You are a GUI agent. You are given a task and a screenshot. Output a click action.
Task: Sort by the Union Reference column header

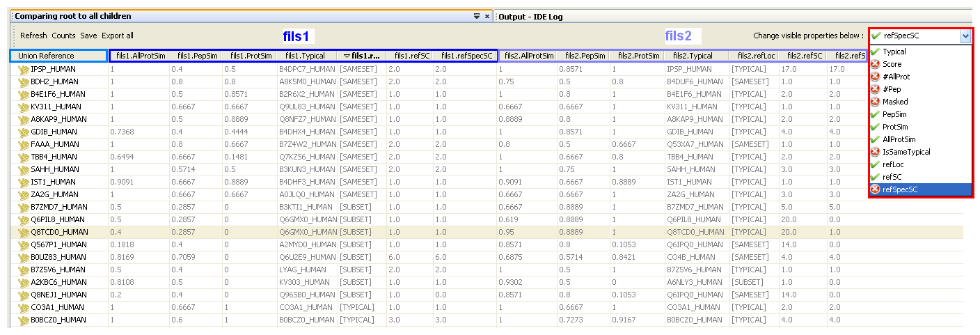[47, 56]
